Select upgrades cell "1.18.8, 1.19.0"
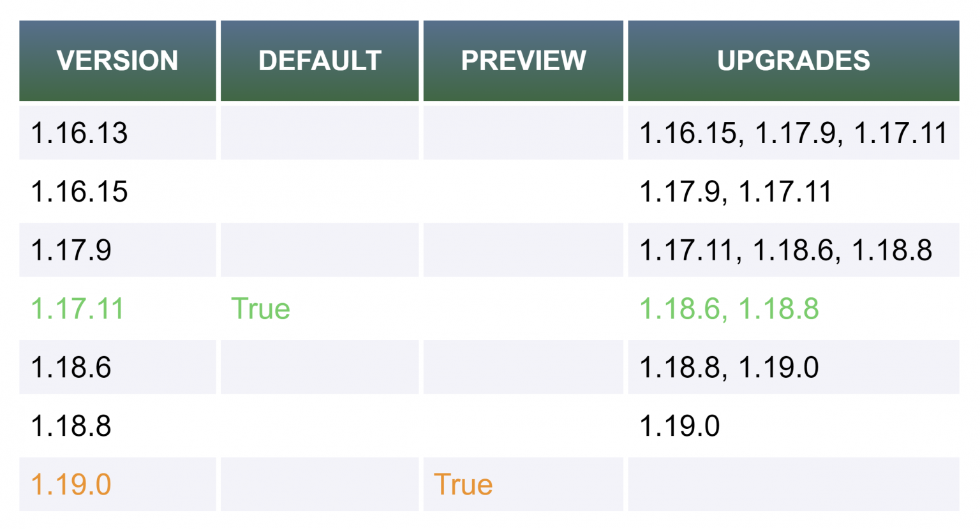This screenshot has height=529, width=980. 729,368
